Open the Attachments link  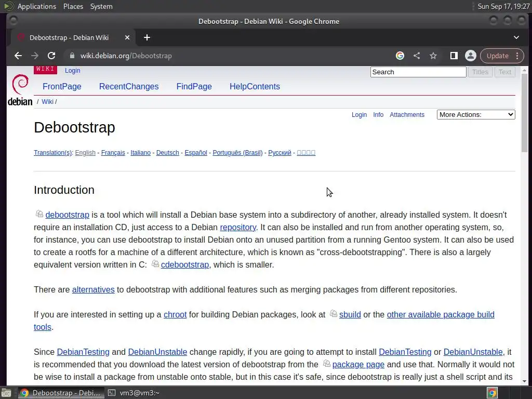pos(407,115)
